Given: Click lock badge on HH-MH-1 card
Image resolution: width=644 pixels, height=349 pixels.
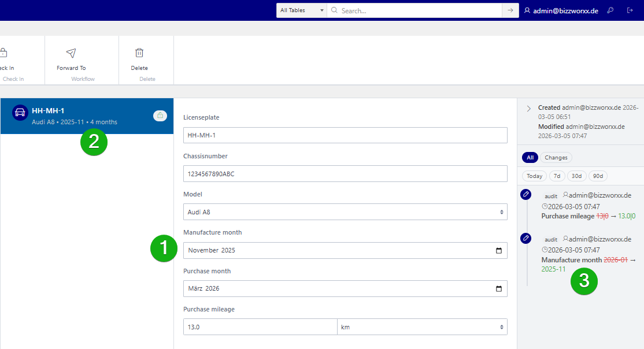Looking at the screenshot, I should pos(160,116).
